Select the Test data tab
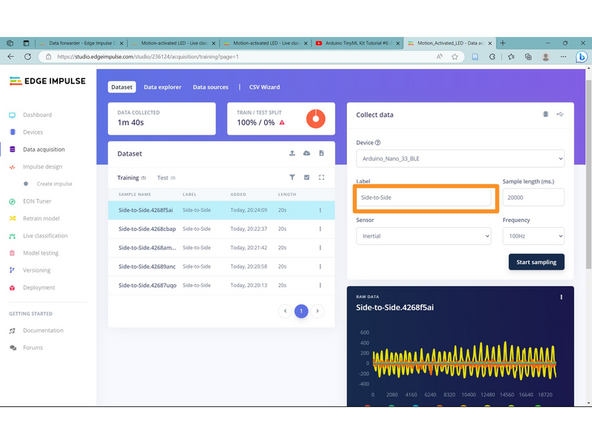The width and height of the screenshot is (592, 444). tap(166, 177)
